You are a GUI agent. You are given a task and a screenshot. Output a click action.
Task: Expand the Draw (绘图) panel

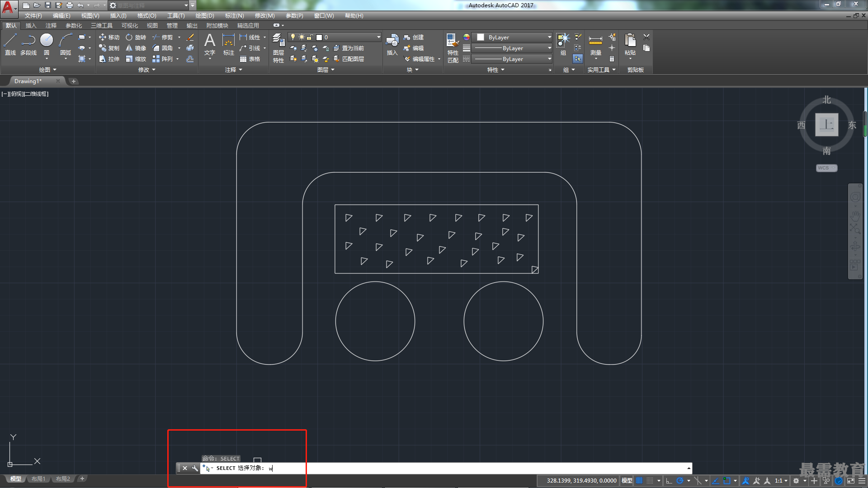(47, 70)
